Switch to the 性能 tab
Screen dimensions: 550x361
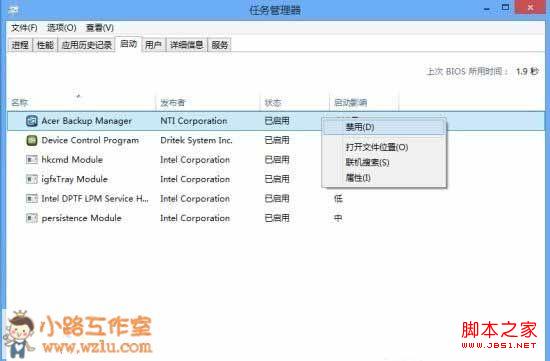click(x=45, y=45)
